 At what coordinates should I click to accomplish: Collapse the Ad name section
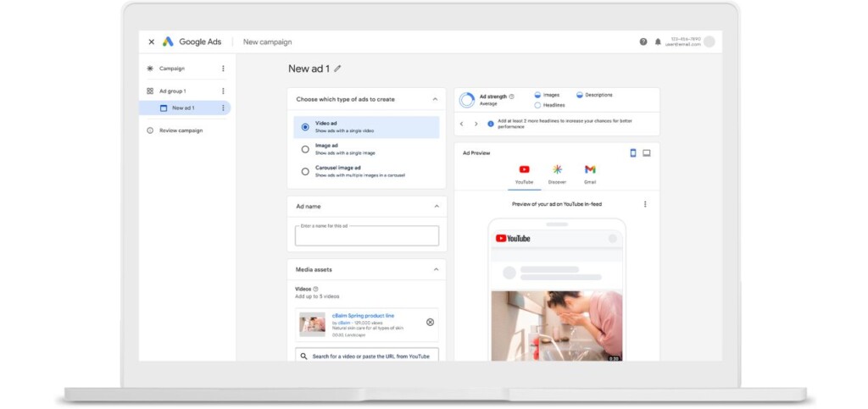point(437,206)
